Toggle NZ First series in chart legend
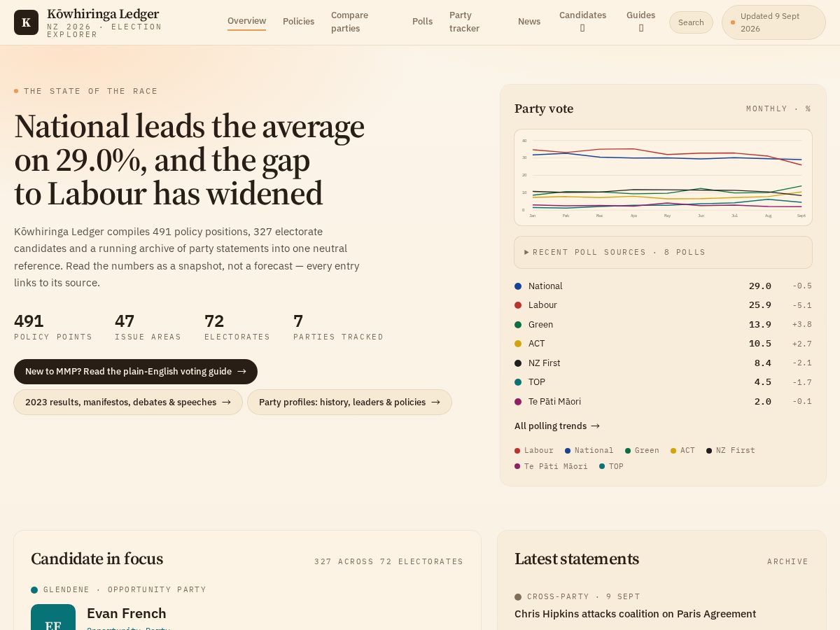Image resolution: width=840 pixels, height=630 pixels. coord(731,451)
